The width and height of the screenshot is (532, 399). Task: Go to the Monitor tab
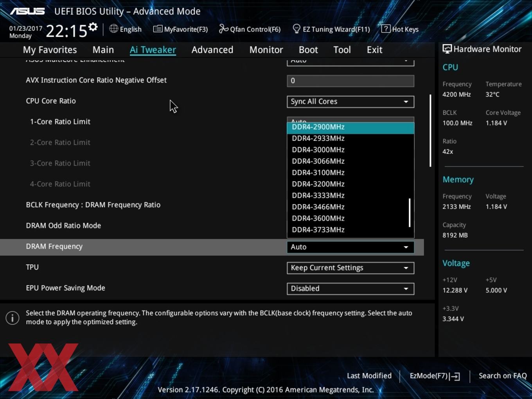point(266,50)
